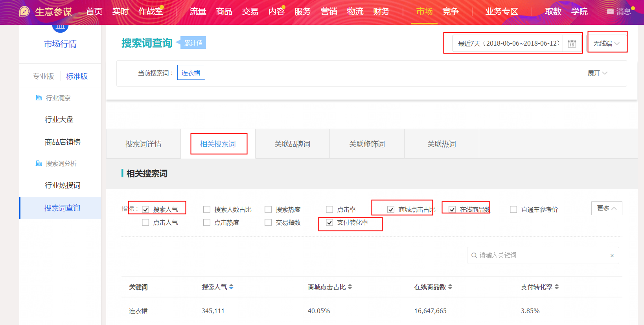Screen dimensions: 644x325
Task: Click the calendar icon in date range field
Action: pos(572,44)
